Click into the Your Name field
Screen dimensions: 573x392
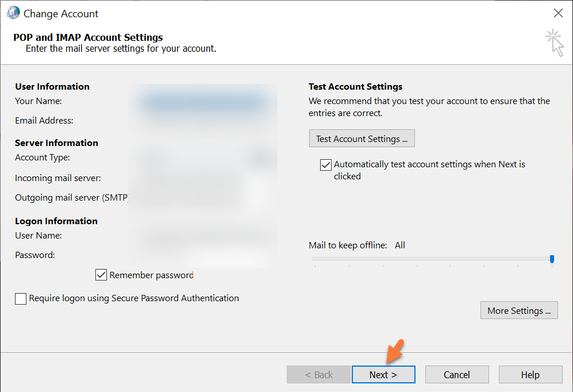coord(202,102)
